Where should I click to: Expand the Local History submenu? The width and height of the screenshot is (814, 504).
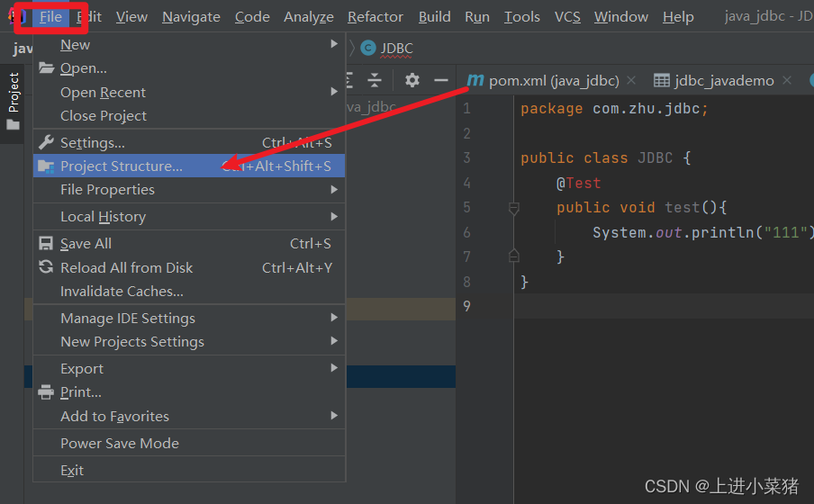pos(189,216)
